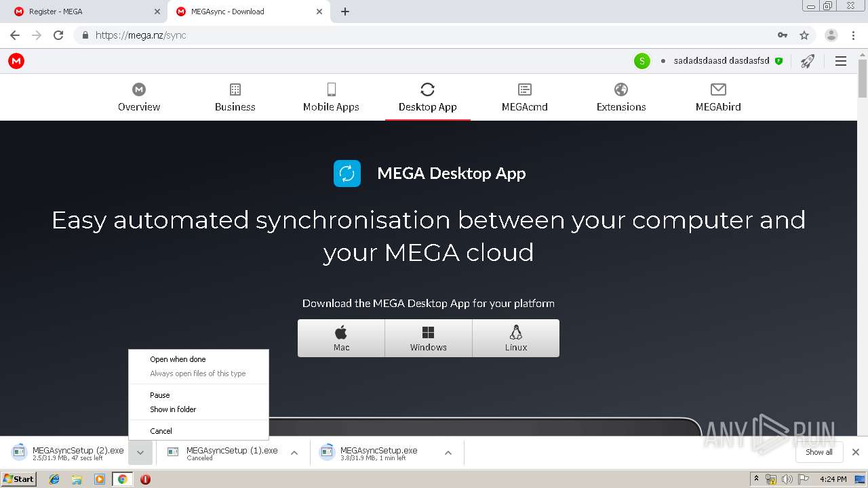This screenshot has height=488, width=868.
Task: Download the Mac version
Action: point(341,338)
